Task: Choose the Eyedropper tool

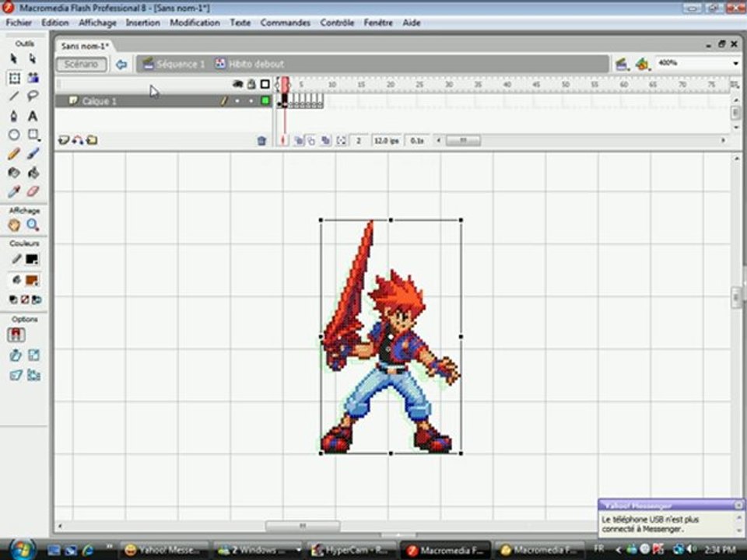Action: pyautogui.click(x=14, y=191)
